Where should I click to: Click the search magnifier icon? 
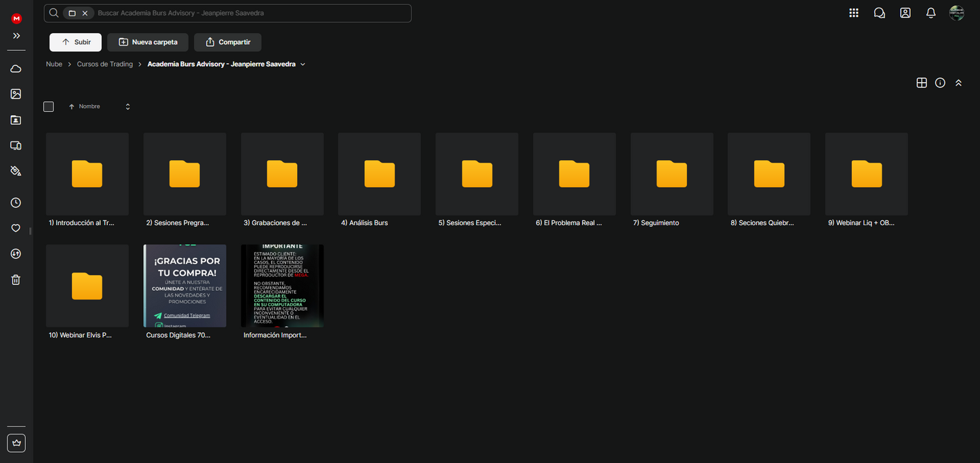click(x=54, y=13)
